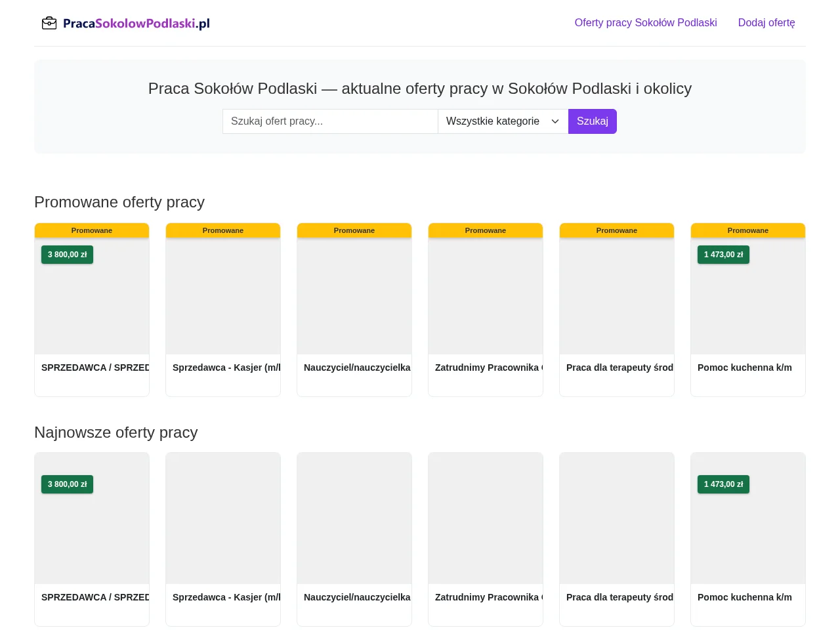The height and width of the screenshot is (630, 840).
Task: Open promoted Sprzedawca - Kasjer offer title
Action: (x=226, y=367)
